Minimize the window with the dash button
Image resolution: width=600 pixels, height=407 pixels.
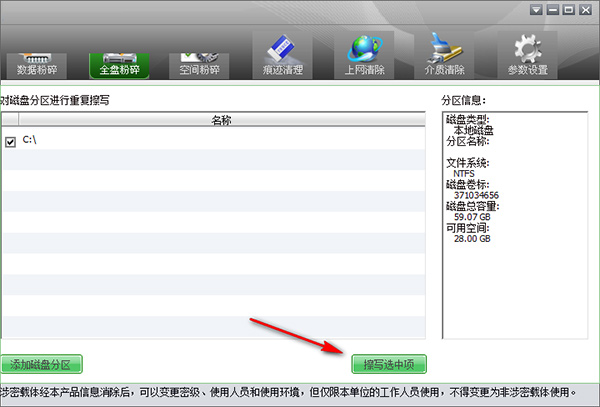(x=553, y=10)
